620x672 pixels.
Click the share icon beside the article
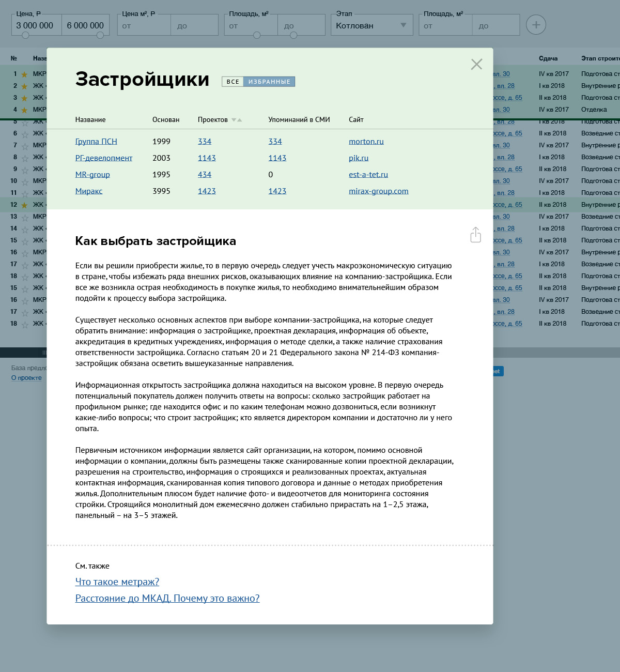coord(475,235)
